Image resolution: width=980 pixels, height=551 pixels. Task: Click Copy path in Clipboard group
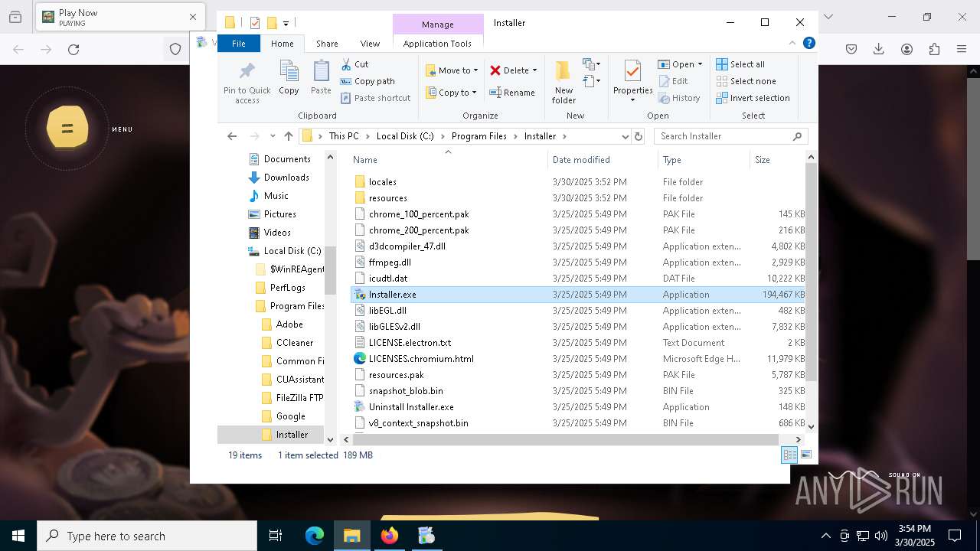pyautogui.click(x=367, y=81)
